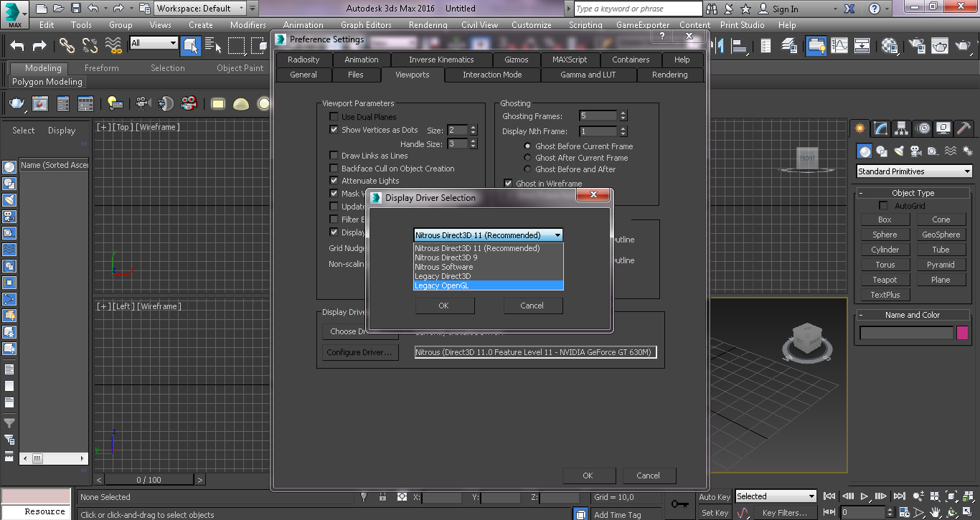Open the Hierarchy command panel tab
Image resolution: width=980 pixels, height=520 pixels.
902,128
